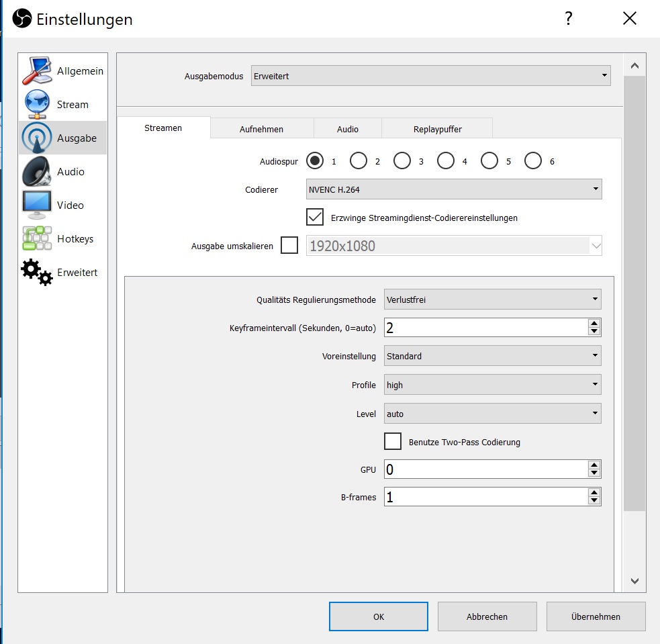
Task: Open the Audio speaker icon
Action: [38, 172]
